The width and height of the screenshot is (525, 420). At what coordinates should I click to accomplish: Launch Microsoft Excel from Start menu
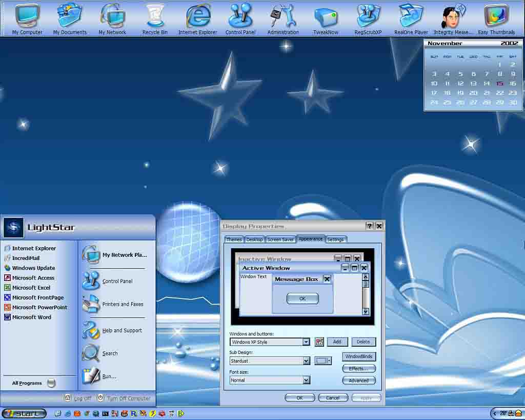[27, 288]
